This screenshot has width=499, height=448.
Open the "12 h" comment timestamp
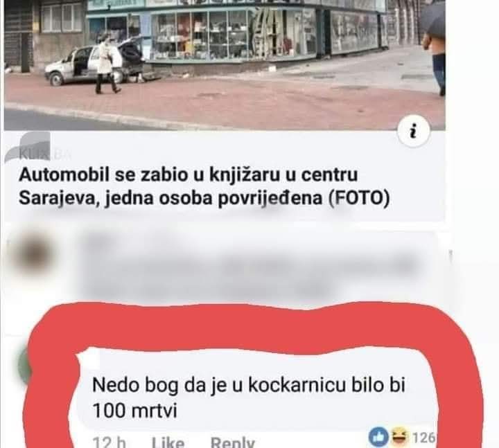click(109, 442)
